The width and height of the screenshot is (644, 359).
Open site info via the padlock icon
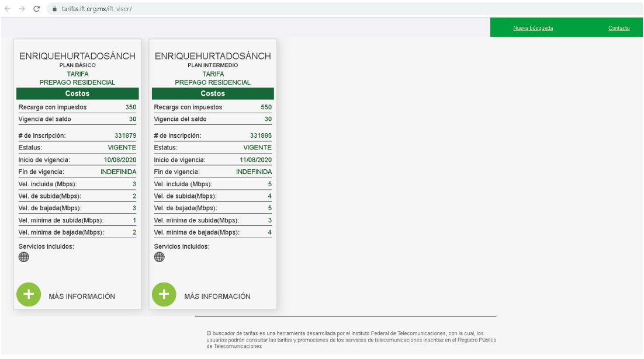(54, 9)
